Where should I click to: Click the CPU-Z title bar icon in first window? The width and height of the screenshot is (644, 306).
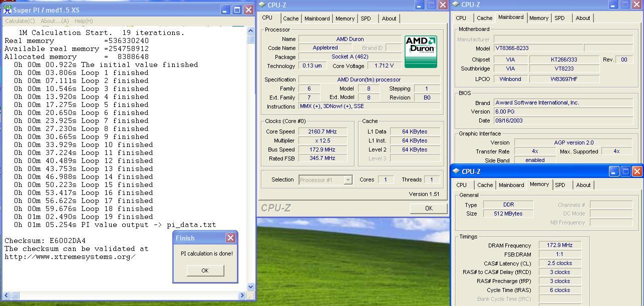[x=262, y=5]
